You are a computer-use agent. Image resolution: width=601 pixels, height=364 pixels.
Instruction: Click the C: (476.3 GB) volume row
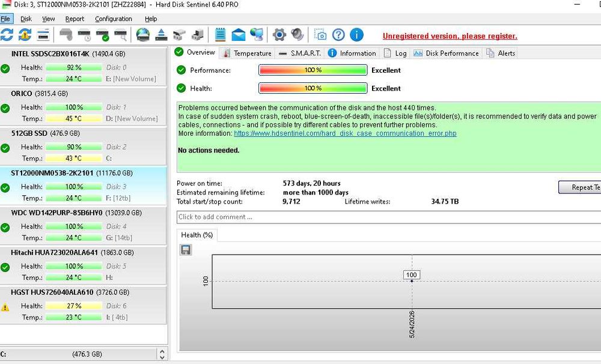[78, 354]
